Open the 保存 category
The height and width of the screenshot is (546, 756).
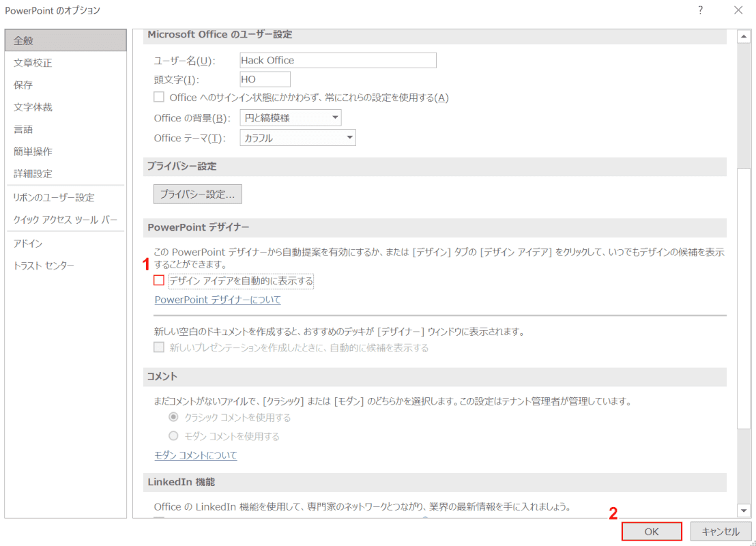tap(66, 85)
